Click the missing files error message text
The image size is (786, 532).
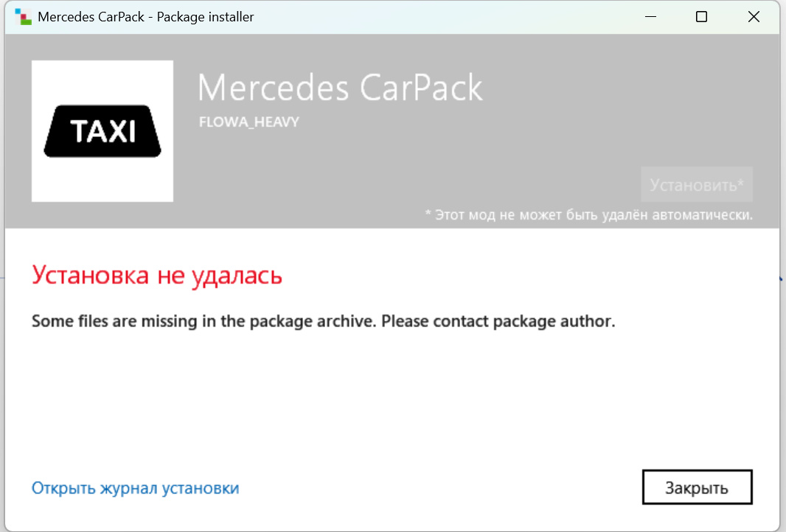pyautogui.click(x=324, y=321)
